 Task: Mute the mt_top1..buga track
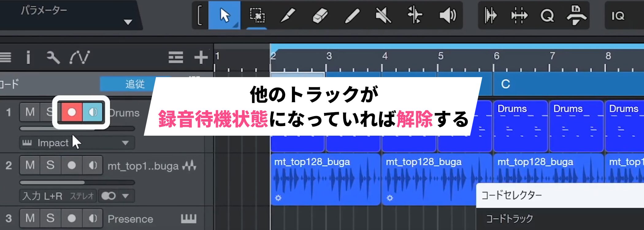pyautogui.click(x=30, y=165)
